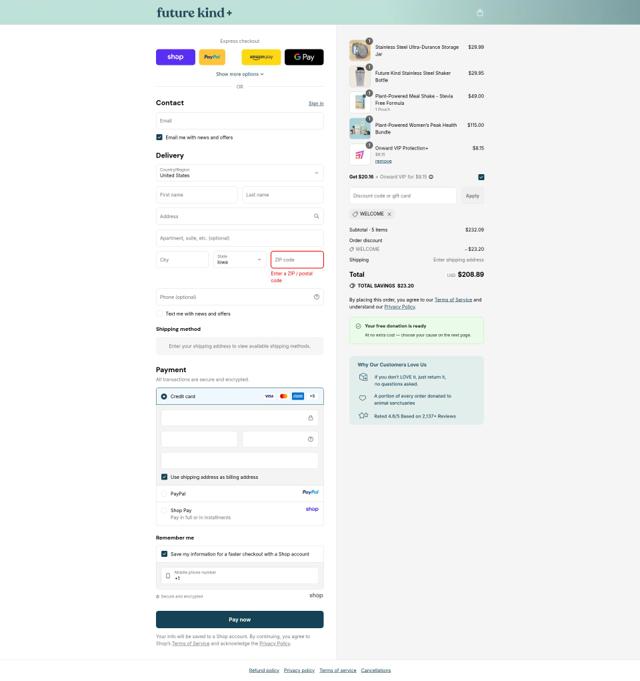Screen dimensions: 640x681
Task: Focus the Discount code or gift card field
Action: [403, 196]
